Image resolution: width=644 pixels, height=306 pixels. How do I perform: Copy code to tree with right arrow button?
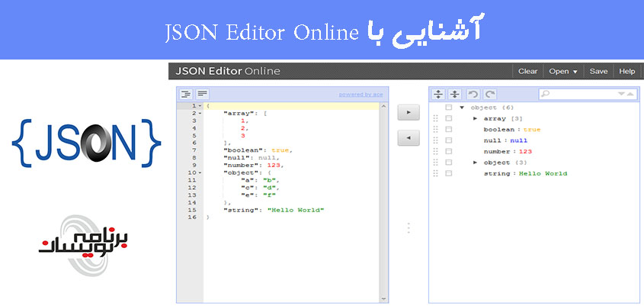[409, 113]
